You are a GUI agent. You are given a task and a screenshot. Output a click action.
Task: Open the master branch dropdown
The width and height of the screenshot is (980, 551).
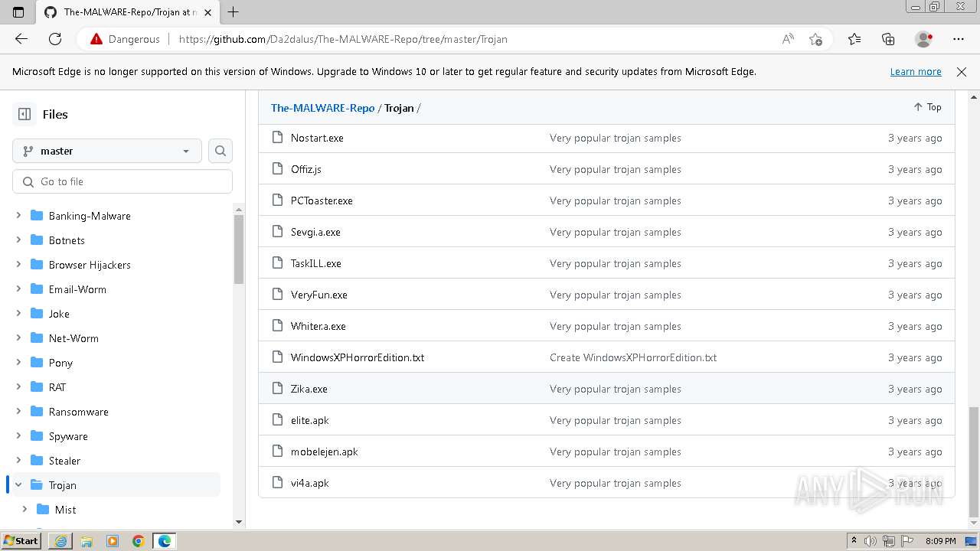(107, 151)
